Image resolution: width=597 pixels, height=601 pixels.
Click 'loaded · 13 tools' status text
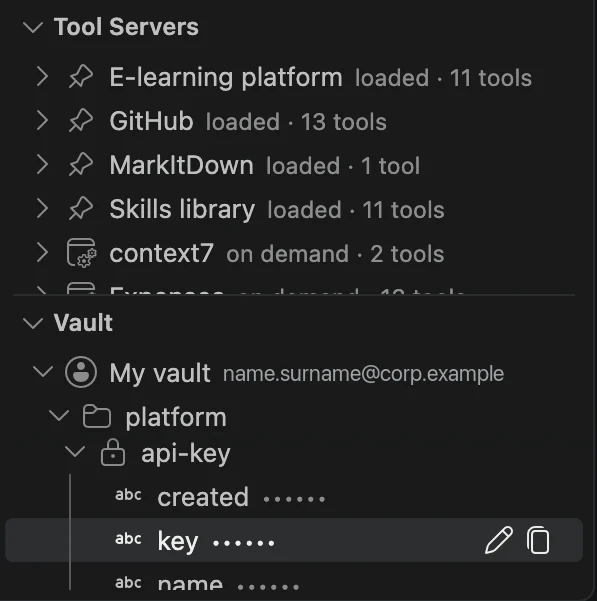296,122
